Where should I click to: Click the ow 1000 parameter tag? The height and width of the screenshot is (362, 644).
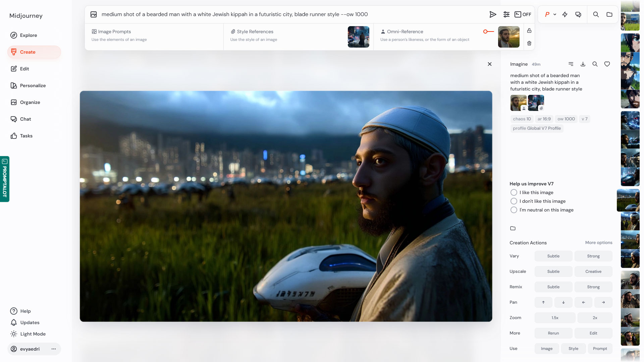566,119
